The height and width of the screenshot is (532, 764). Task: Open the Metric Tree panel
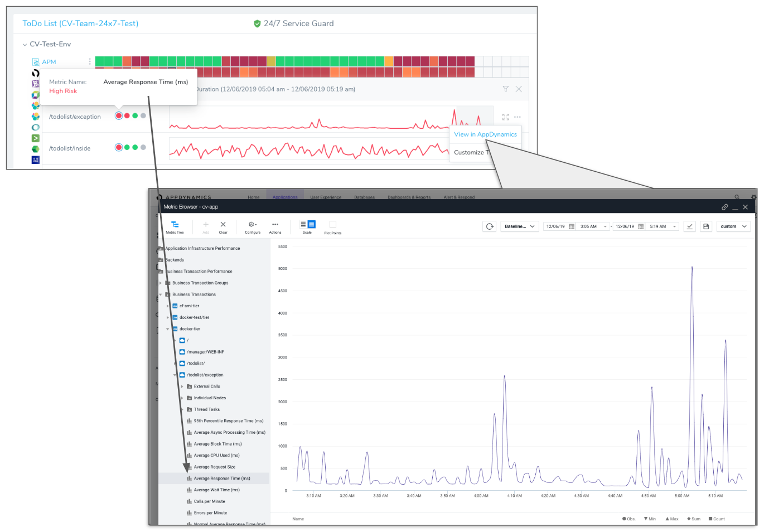(175, 227)
